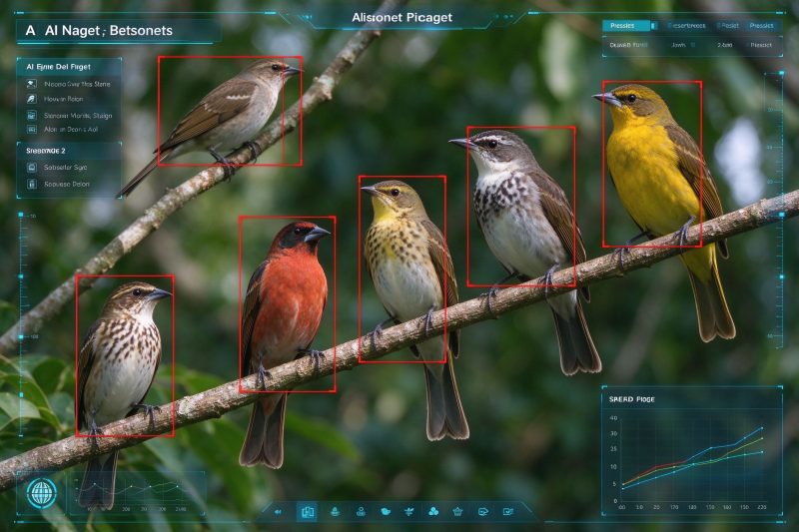Select the highlighted layout icon in bottom toolbar

(308, 512)
